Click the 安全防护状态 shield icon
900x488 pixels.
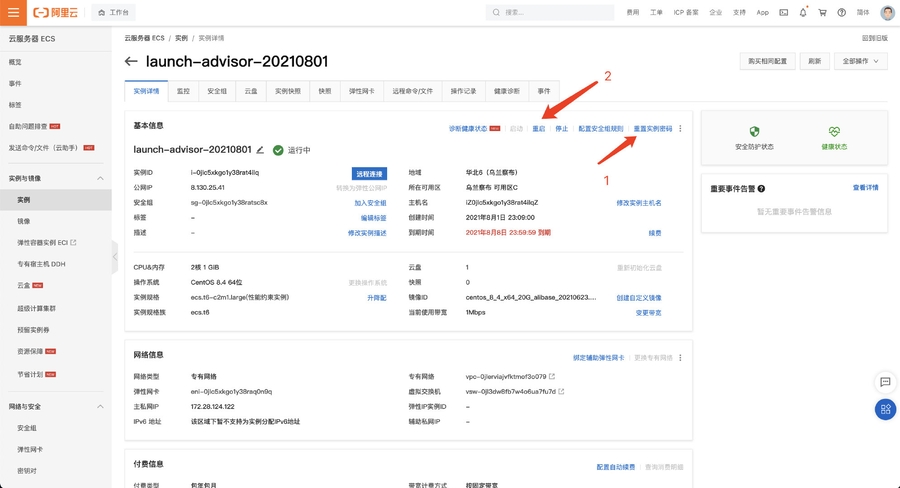click(754, 132)
